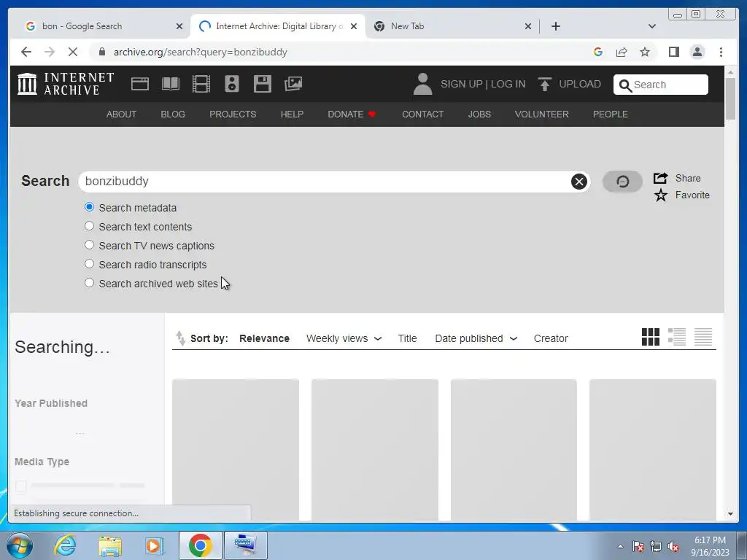This screenshot has height=560, width=747.
Task: Click SIGN UP | LOG IN link
Action: [483, 85]
